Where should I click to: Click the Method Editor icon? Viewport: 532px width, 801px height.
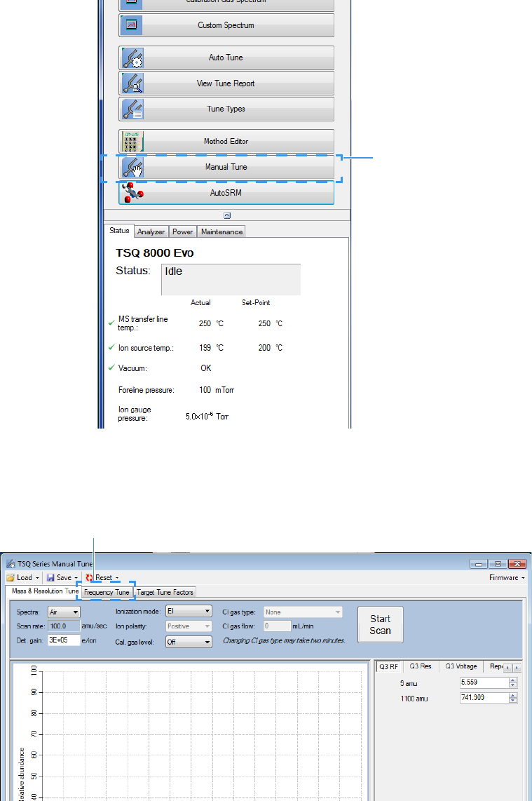(132, 142)
